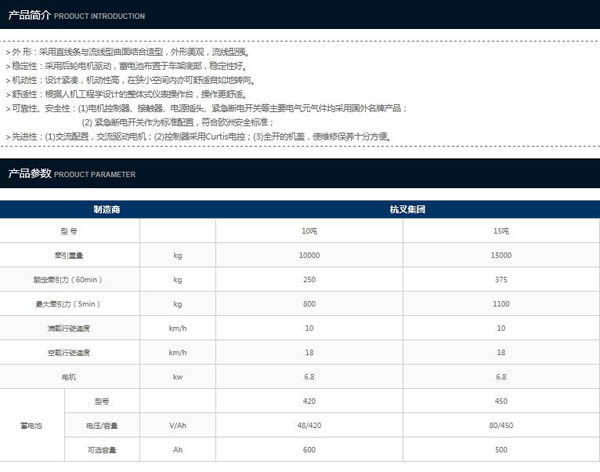Click the 蓄电池 battery group label
This screenshot has width=600, height=472.
click(x=32, y=426)
